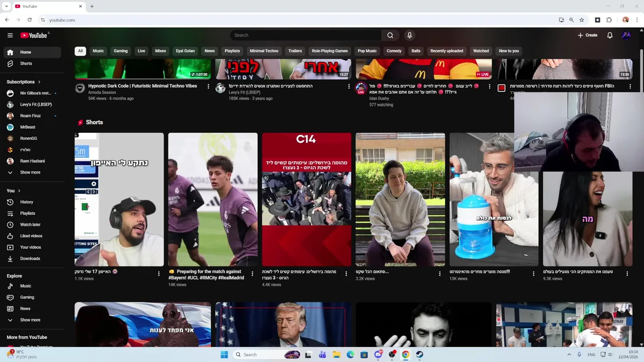
Task: Open Playlists in the sidebar
Action: coord(32,213)
